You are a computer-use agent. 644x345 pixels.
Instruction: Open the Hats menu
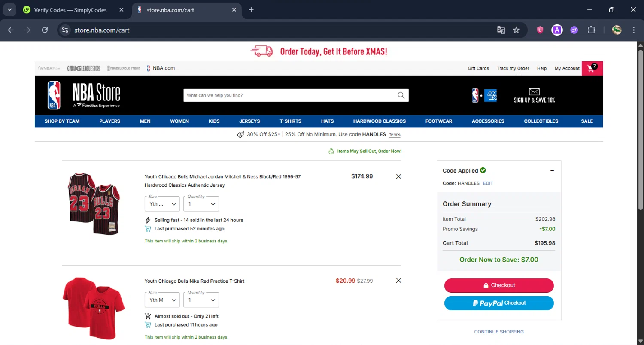coord(327,121)
